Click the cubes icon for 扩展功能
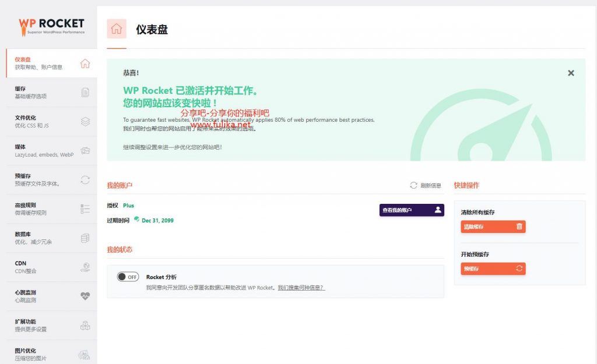Viewport: 597px width, 364px height. point(85,325)
